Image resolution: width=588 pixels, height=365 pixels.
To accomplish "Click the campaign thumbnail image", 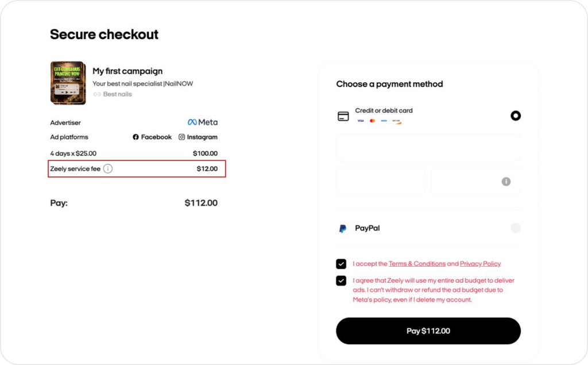I will (x=67, y=82).
